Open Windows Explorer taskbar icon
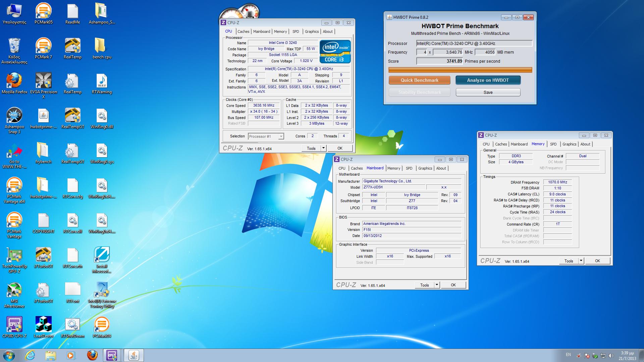Image resolution: width=644 pixels, height=362 pixels. tap(50, 355)
